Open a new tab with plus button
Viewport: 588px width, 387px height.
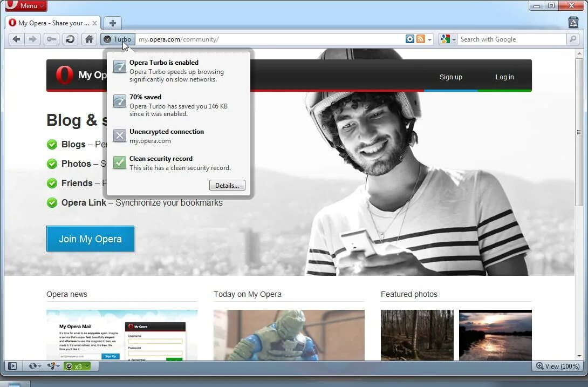pyautogui.click(x=113, y=23)
